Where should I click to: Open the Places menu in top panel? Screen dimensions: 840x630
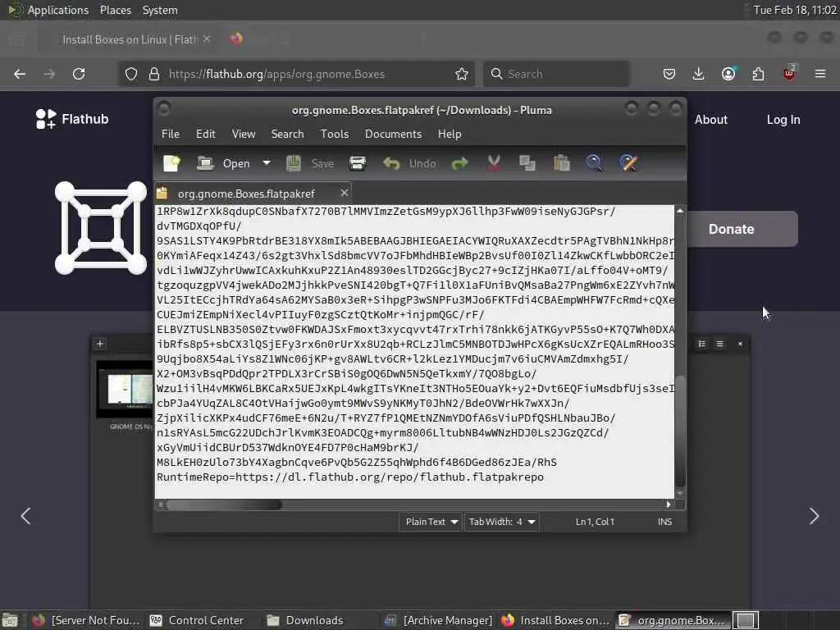115,10
